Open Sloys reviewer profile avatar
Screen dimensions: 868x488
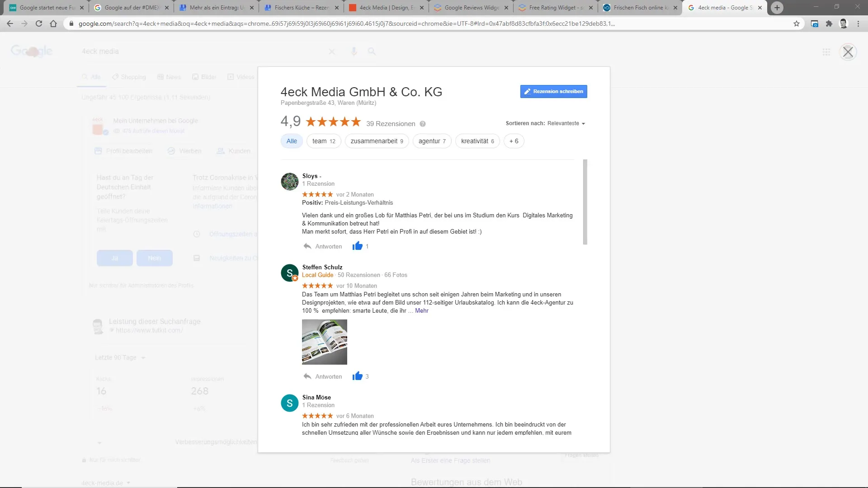pos(289,182)
